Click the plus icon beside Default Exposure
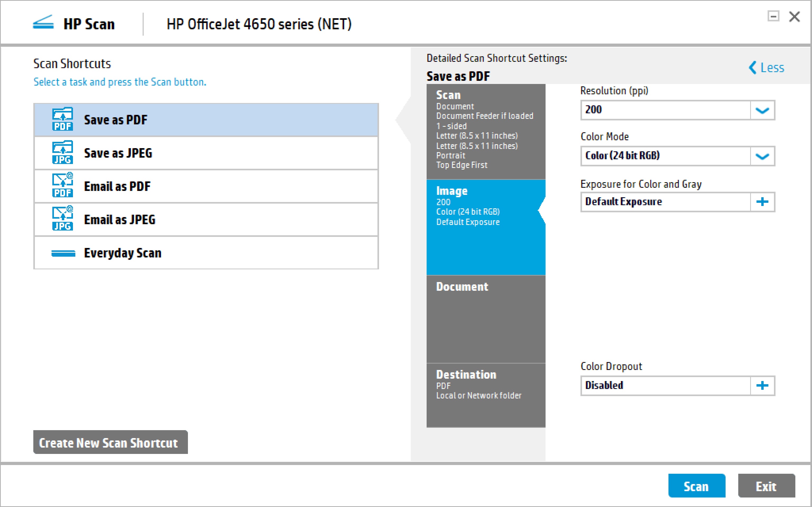812x507 pixels. pyautogui.click(x=762, y=202)
